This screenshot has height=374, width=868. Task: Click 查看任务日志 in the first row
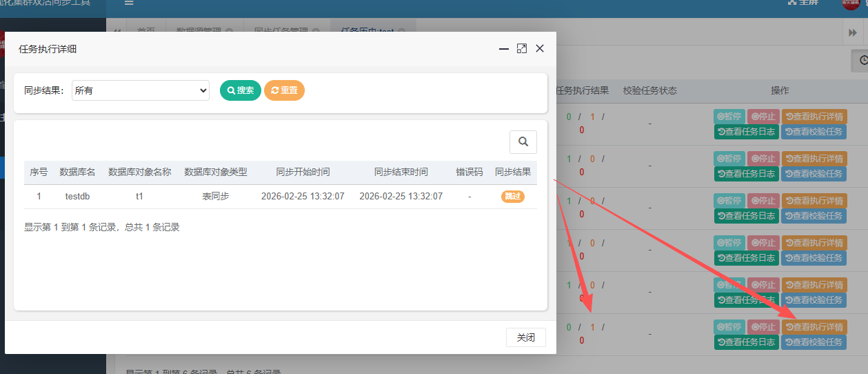746,132
